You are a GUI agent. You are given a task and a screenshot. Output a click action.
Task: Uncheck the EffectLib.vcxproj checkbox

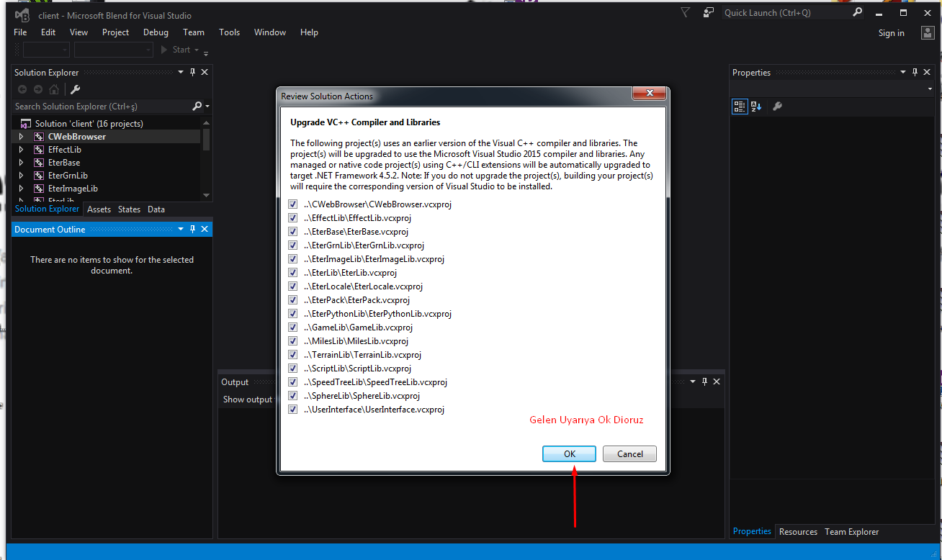(x=293, y=218)
